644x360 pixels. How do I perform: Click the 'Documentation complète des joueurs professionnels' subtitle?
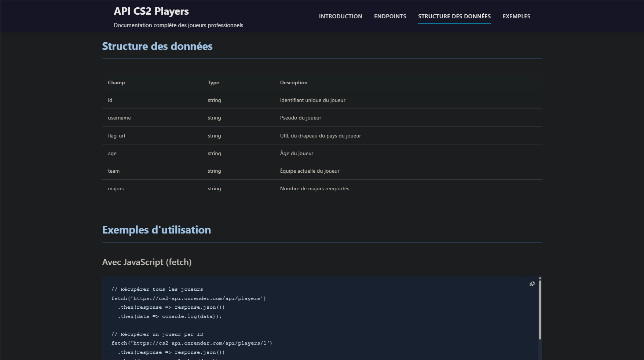coord(178,25)
